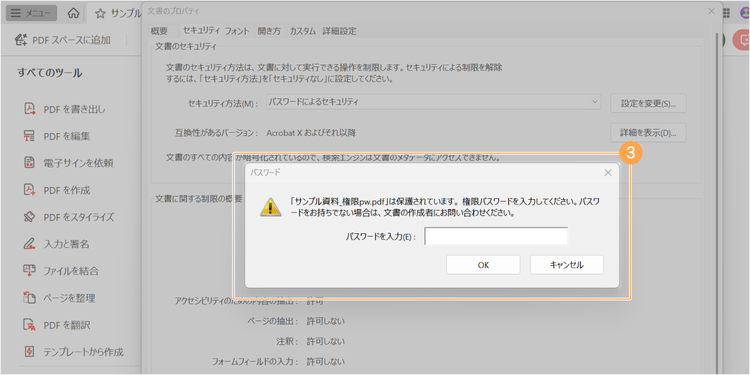
Task: Open the PDF を編集 tool icon
Action: [30, 136]
